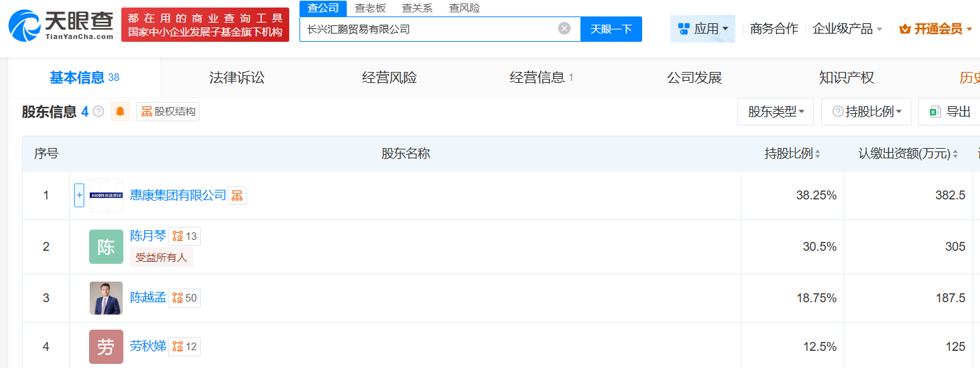Select the 查老板 search tab
This screenshot has height=368, width=980.
click(x=370, y=8)
